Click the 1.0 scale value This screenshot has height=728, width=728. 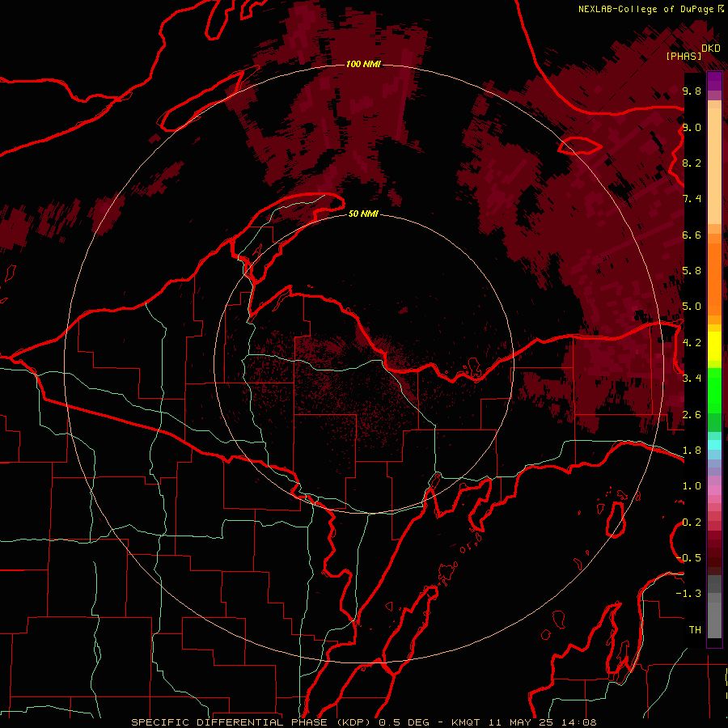point(692,486)
